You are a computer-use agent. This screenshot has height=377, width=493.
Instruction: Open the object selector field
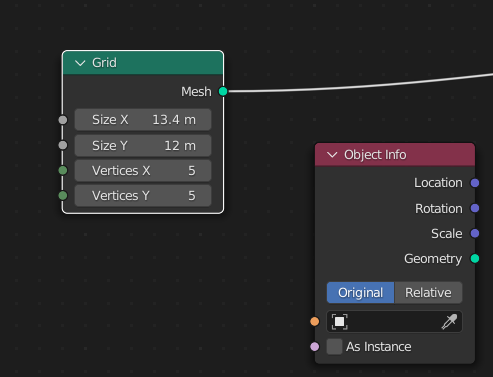394,322
